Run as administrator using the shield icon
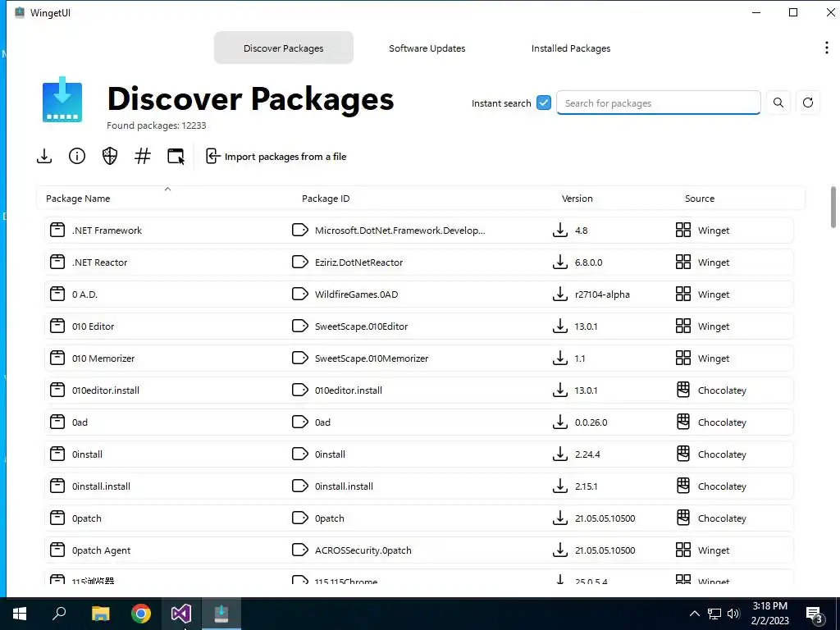The height and width of the screenshot is (630, 840). 110,156
